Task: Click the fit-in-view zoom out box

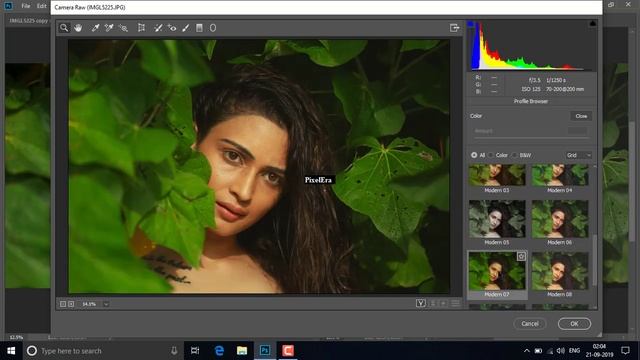Action: (63, 304)
